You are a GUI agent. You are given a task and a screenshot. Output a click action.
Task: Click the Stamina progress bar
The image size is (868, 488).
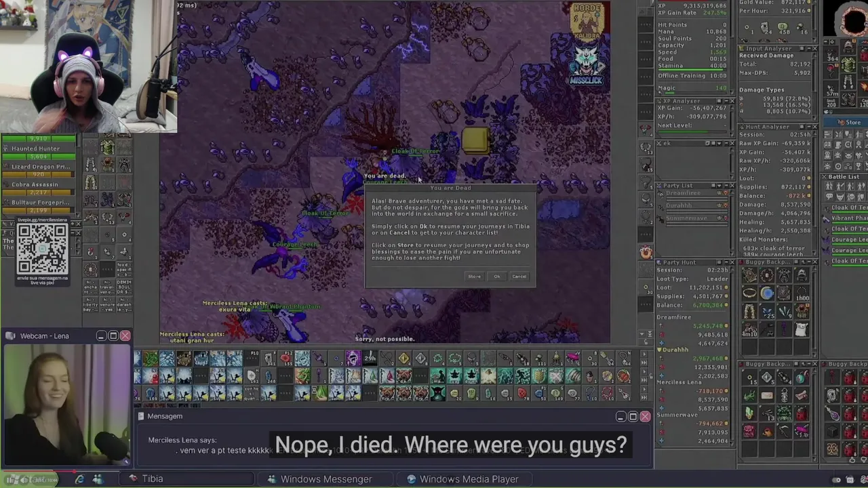pos(692,70)
